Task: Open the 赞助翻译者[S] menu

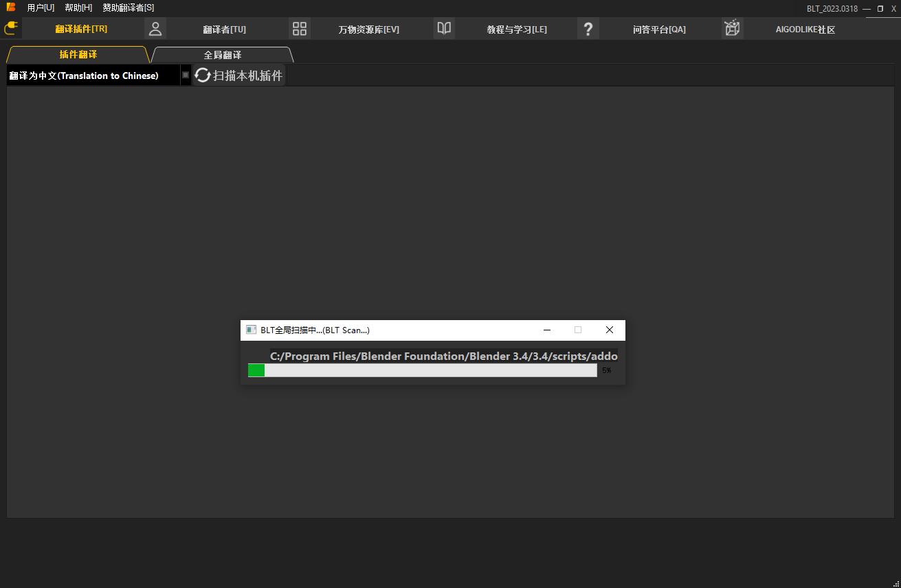Action: click(129, 8)
